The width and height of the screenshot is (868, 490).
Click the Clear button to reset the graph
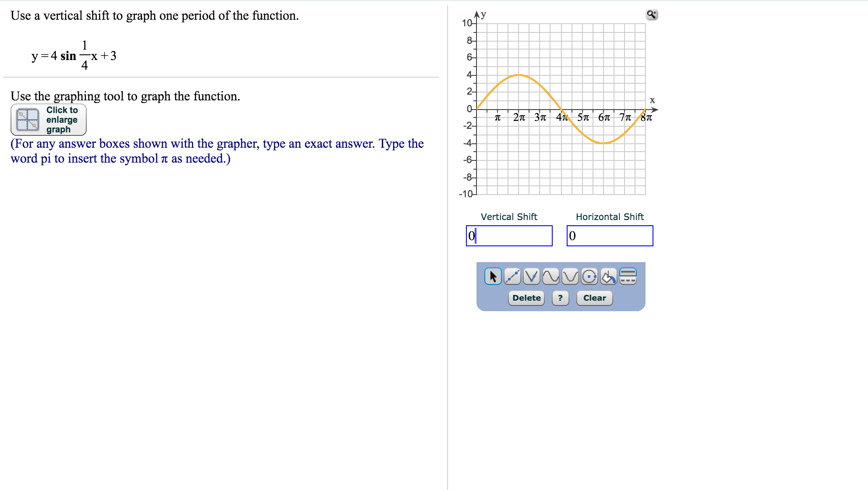coord(594,298)
